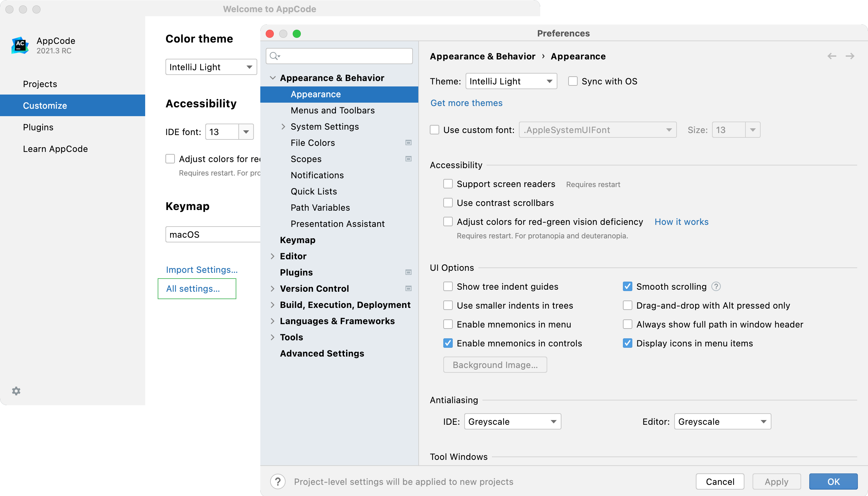Open the IDE antialiasing Greyscale dropdown
This screenshot has width=868, height=496.
coord(512,421)
